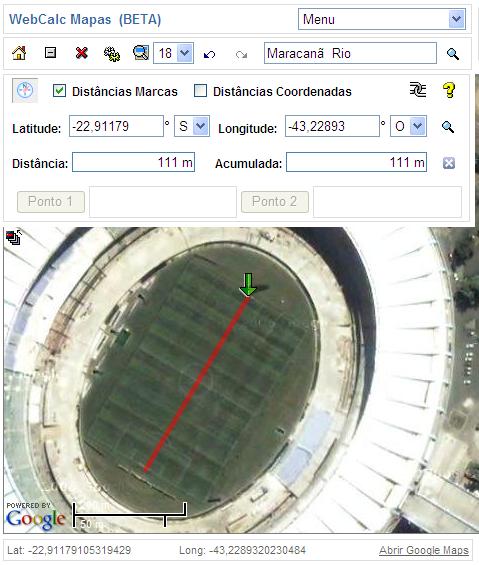Image resolution: width=479 pixels, height=565 pixels.
Task: Open the longitude hemisphere O dropdown
Action: point(408,126)
